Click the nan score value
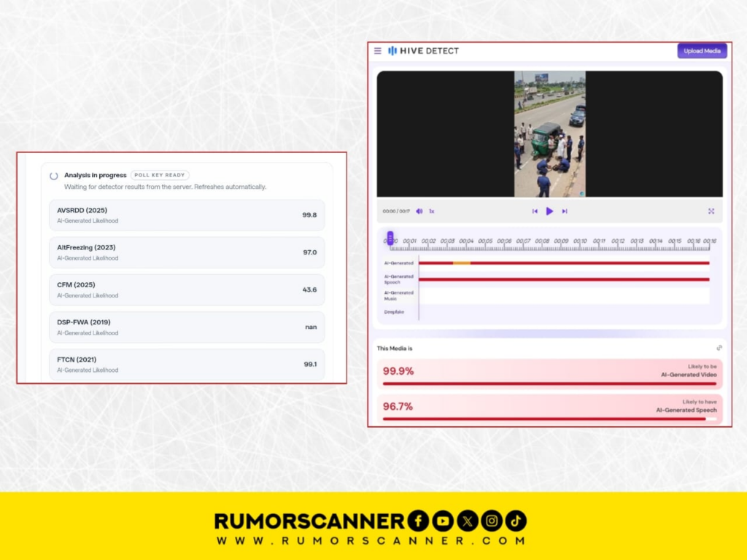747x560 pixels. 311,327
